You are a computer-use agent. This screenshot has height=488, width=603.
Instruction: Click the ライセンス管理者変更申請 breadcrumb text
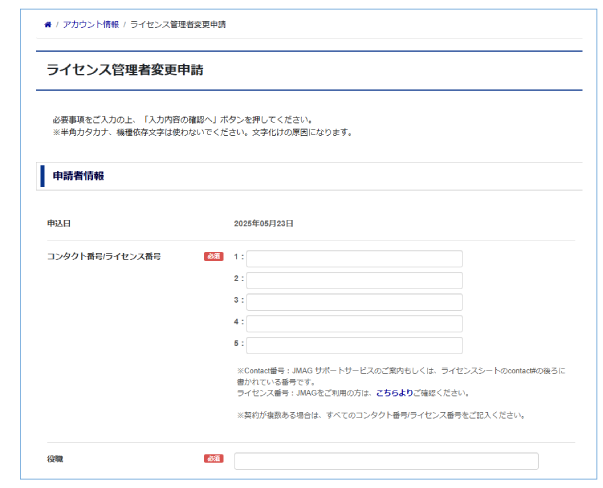point(178,25)
